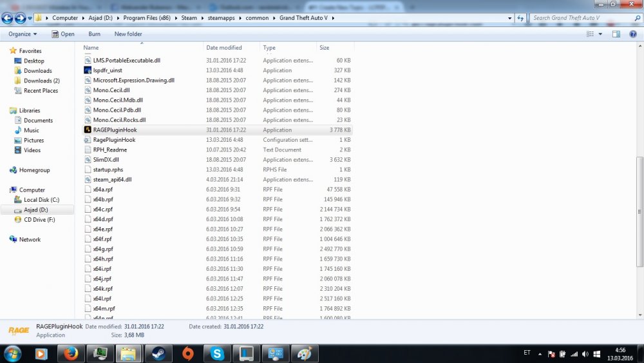
Task: Click the Burn toolbar button
Action: coord(94,34)
